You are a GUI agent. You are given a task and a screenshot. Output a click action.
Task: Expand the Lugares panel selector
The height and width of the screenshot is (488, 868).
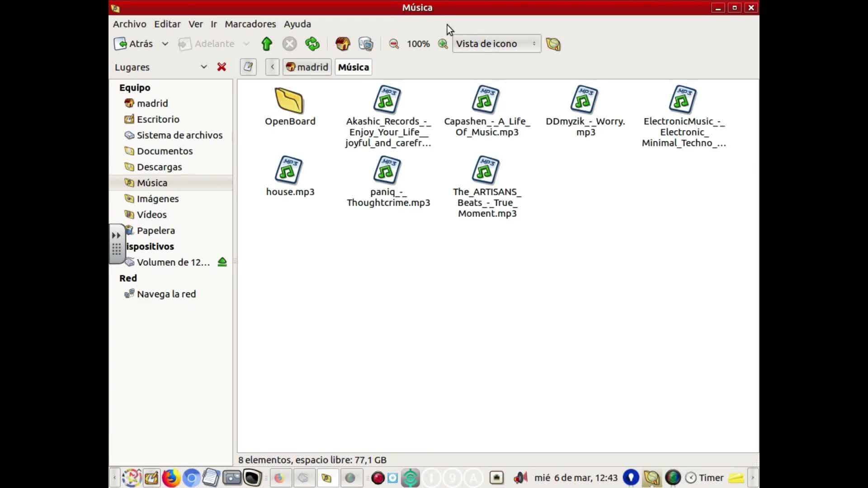203,67
